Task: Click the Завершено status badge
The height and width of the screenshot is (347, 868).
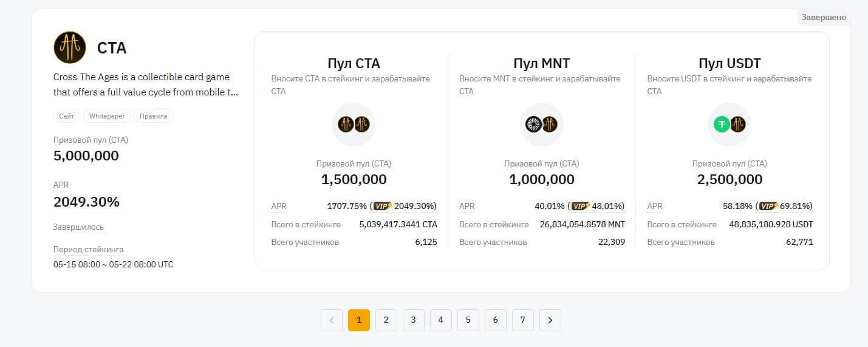Action: [x=823, y=17]
